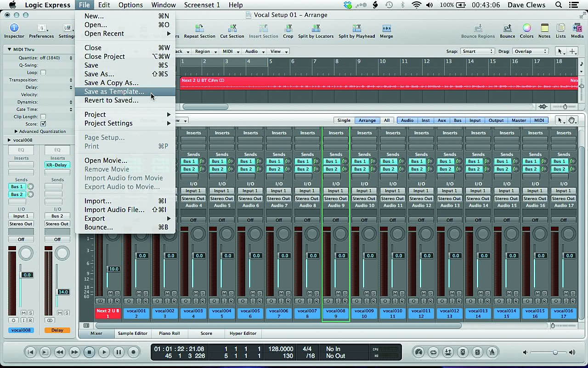Choose Save A Copy As menu item
Image resolution: width=588 pixels, height=368 pixels.
pyautogui.click(x=125, y=83)
